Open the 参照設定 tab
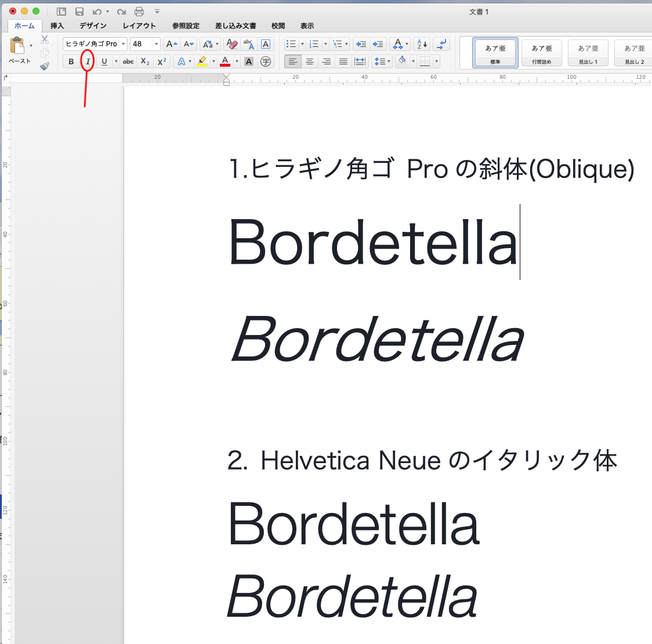The height and width of the screenshot is (644, 652). pos(186,26)
